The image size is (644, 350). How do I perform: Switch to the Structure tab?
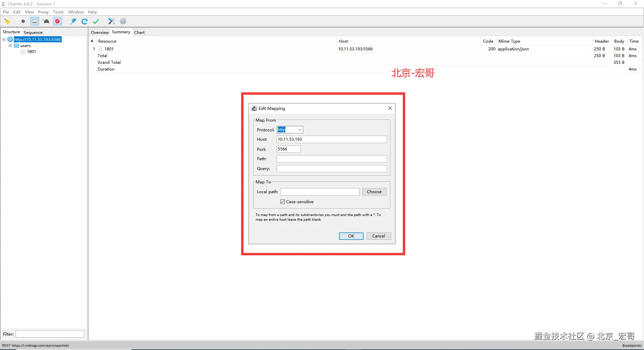coord(11,32)
